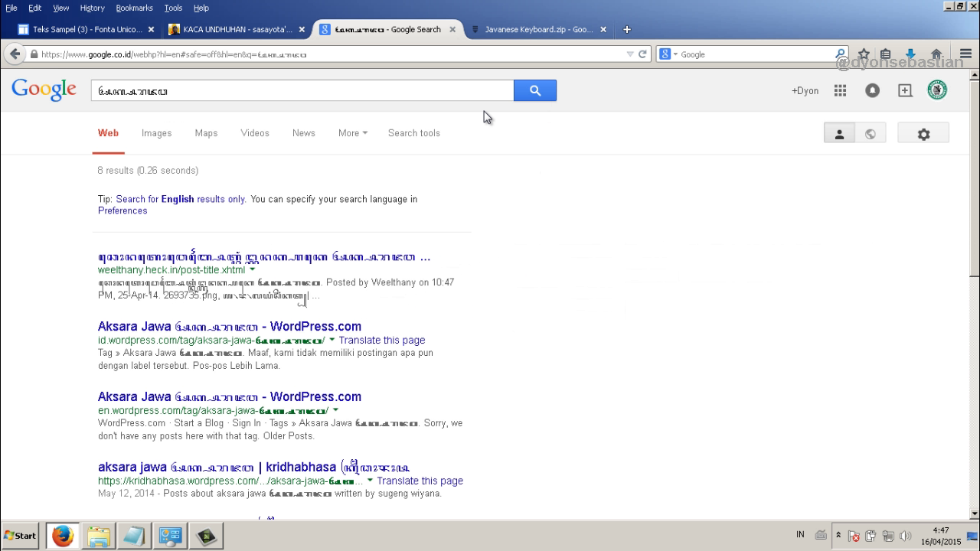Click magnifier in Firefox search bar
This screenshot has height=551, width=980.
840,54
